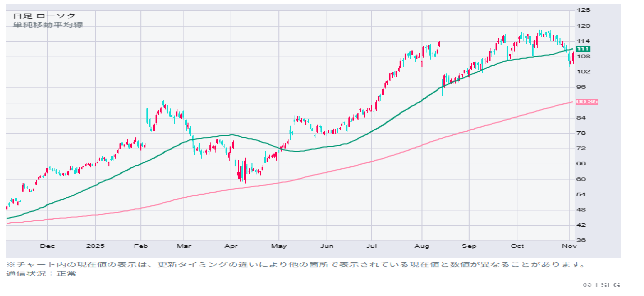644x296 pixels.
Task: Click the green 111 price badge
Action: [583, 49]
